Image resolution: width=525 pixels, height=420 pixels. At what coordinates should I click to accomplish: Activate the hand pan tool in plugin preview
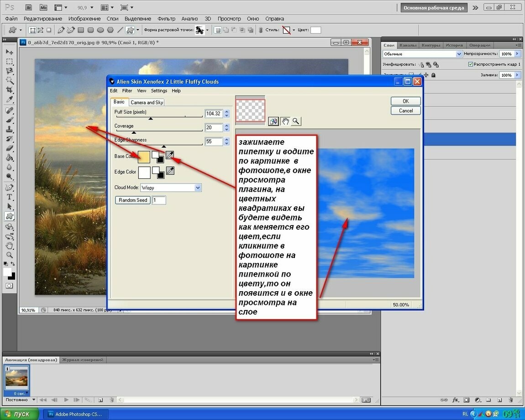tap(285, 121)
